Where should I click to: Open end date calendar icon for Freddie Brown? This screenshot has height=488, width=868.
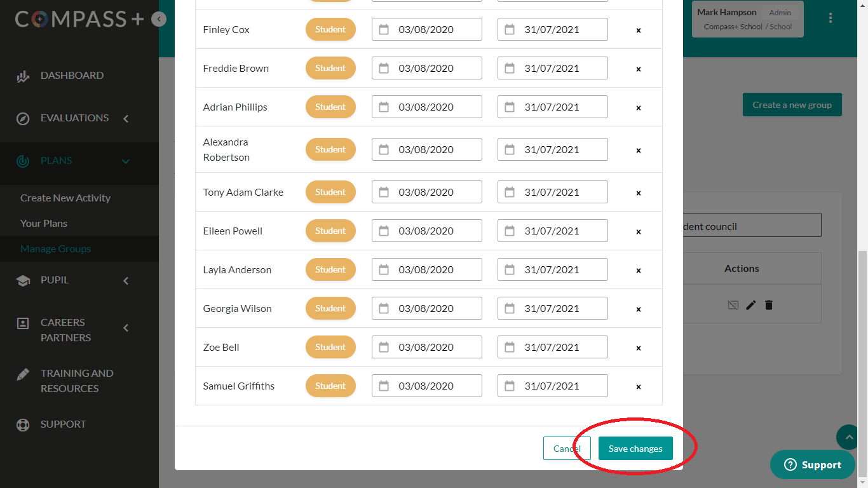point(510,68)
